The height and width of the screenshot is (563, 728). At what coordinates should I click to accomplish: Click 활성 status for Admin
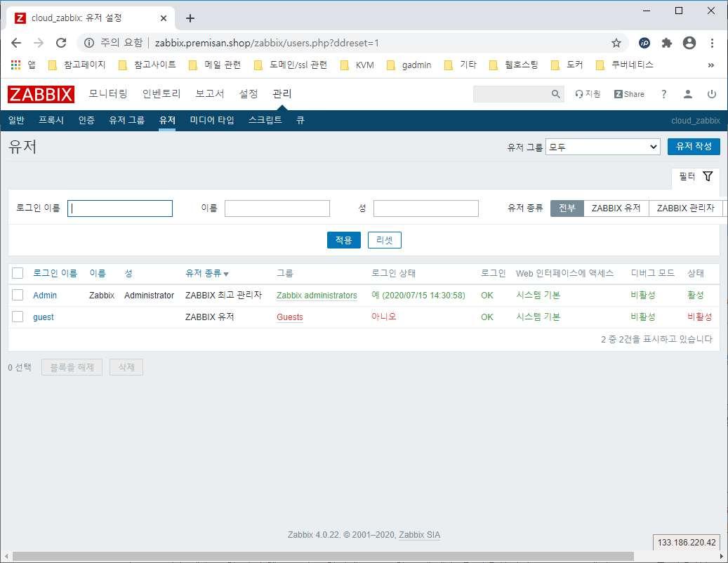696,296
